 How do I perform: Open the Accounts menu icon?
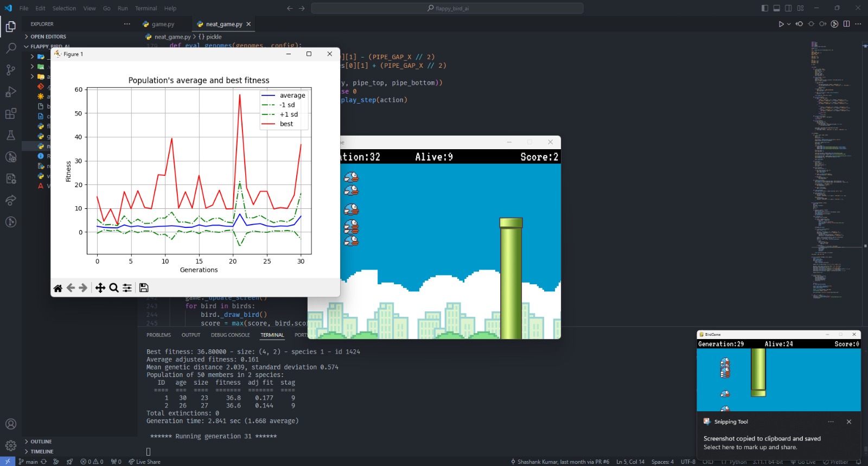[10, 424]
